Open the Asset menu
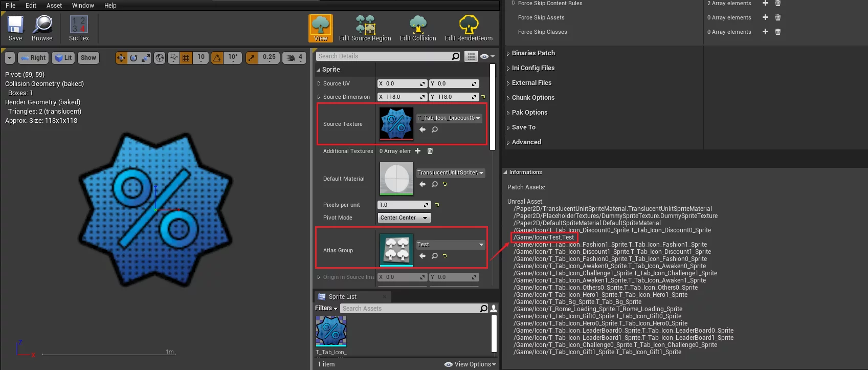868x370 pixels. pos(54,6)
